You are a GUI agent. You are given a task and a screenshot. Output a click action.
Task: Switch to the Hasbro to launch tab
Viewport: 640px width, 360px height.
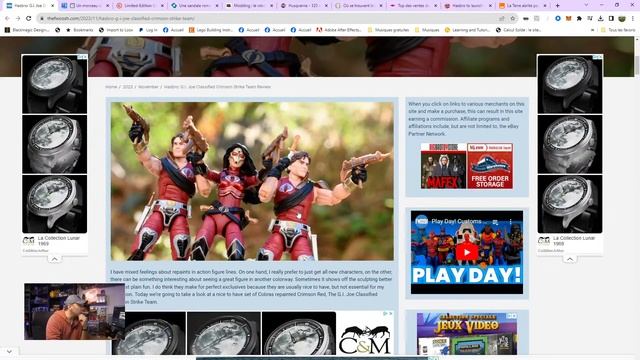click(468, 6)
